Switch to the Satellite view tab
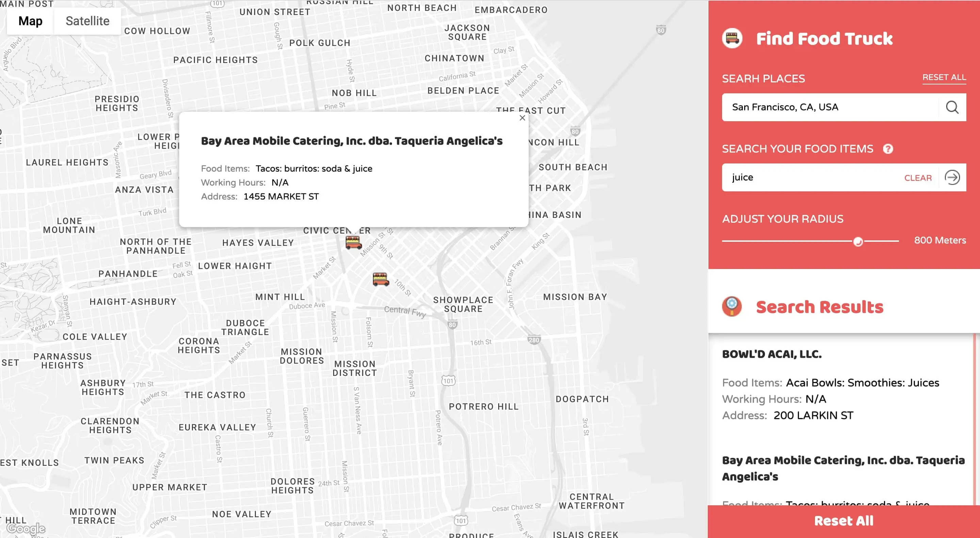Viewport: 980px width, 538px height. (x=87, y=21)
